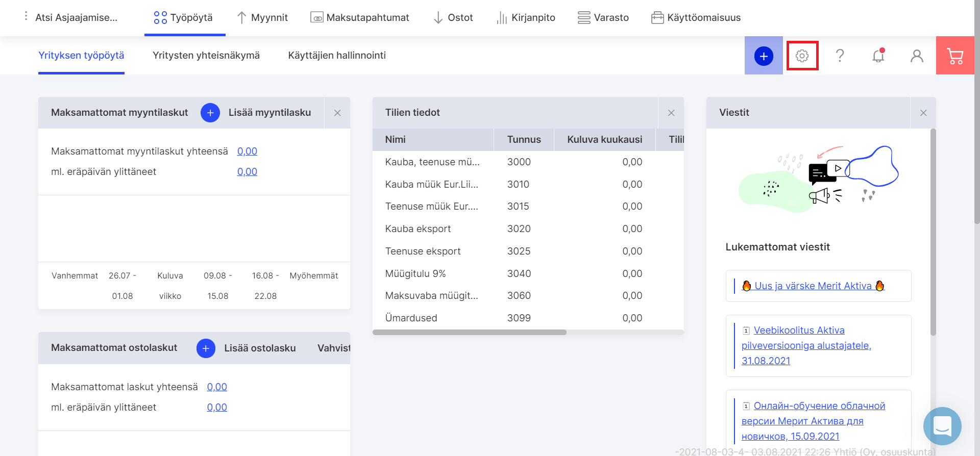Click the Viestit panel vertical scrollbar

pyautogui.click(x=933, y=232)
